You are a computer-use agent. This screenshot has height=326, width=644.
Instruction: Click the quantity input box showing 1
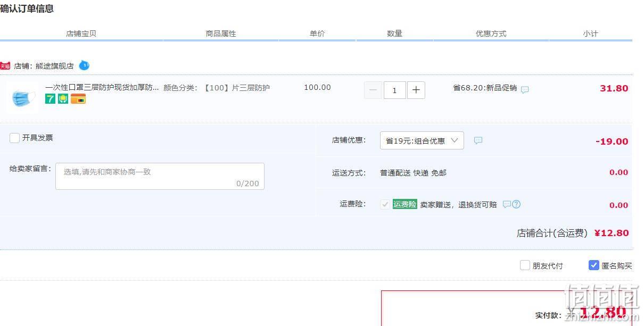[394, 90]
